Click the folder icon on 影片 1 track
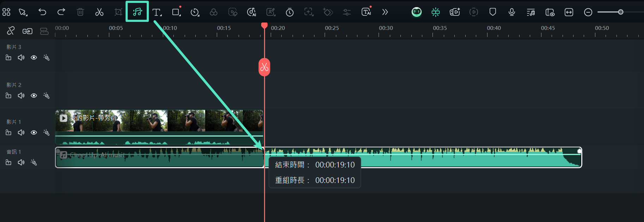644x222 pixels. [x=8, y=132]
